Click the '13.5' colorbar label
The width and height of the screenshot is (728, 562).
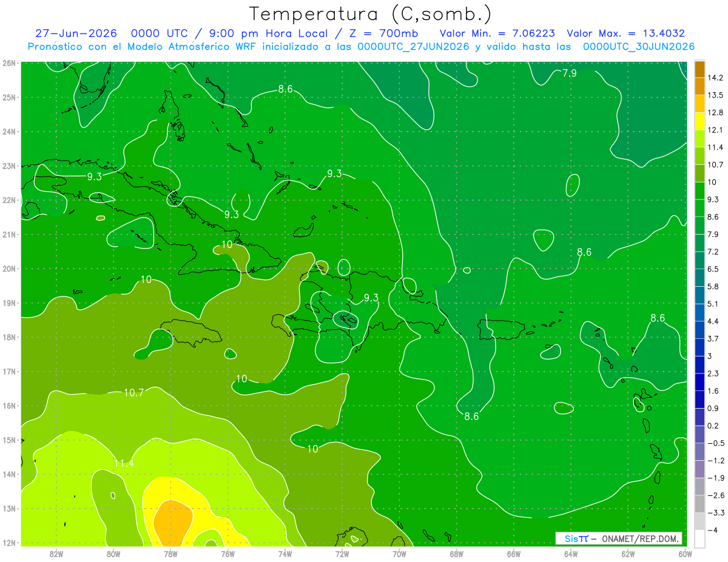[715, 95]
